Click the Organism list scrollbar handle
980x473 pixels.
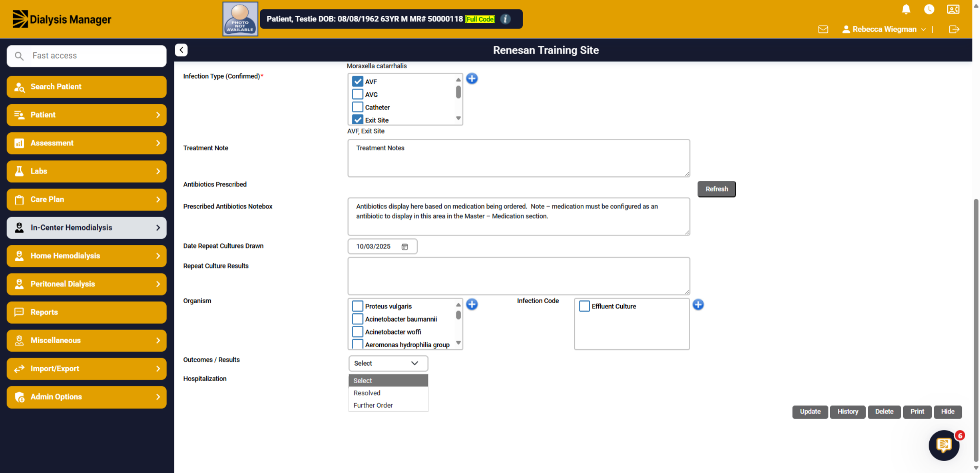pos(458,315)
